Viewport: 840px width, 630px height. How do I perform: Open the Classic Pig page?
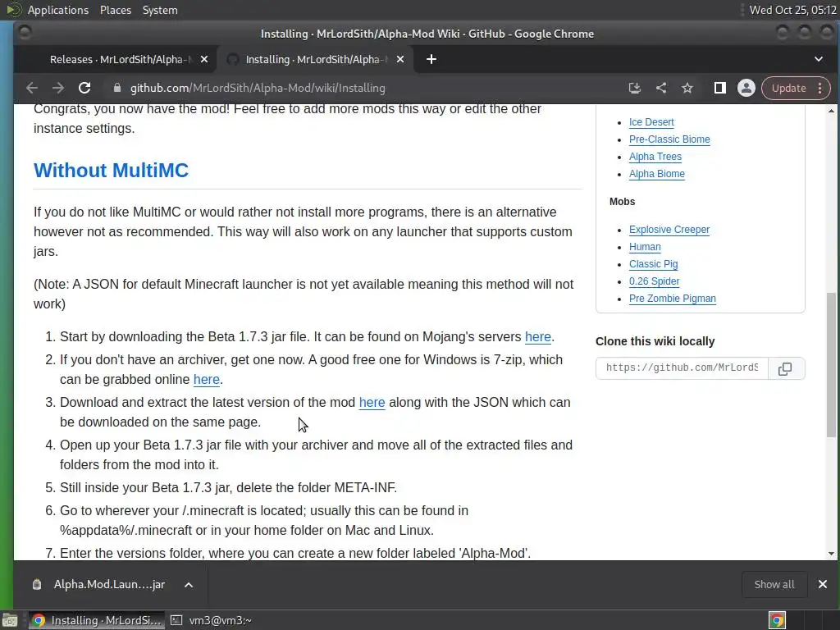(653, 263)
